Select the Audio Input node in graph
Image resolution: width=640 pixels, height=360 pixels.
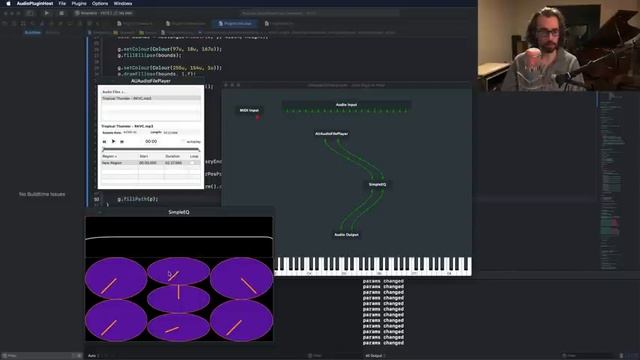click(346, 105)
